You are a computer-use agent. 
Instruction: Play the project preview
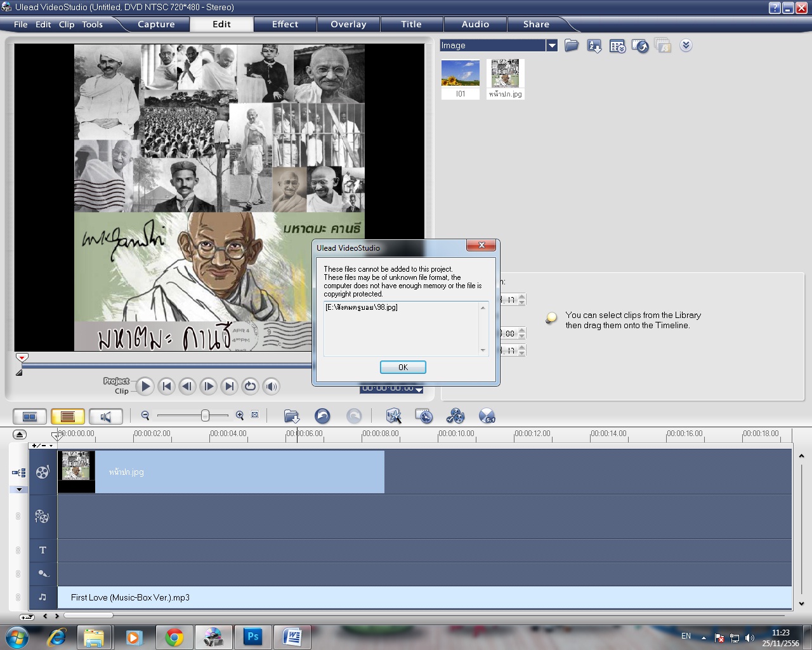[x=145, y=386]
